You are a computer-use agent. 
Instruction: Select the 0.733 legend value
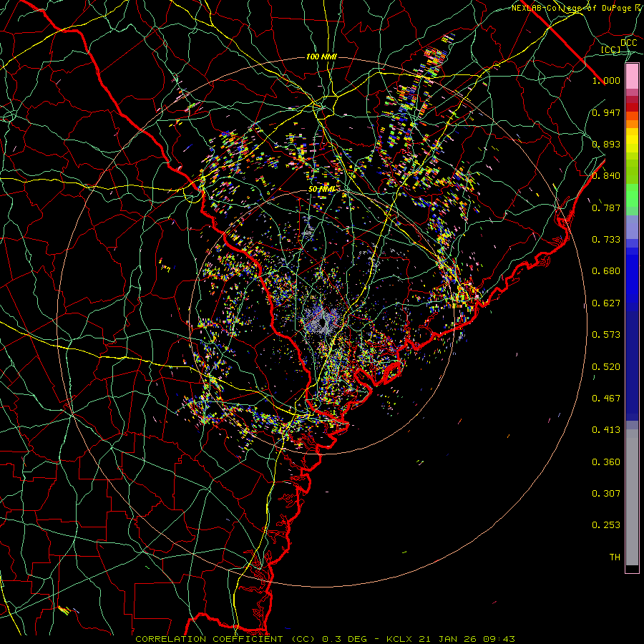[x=606, y=240]
